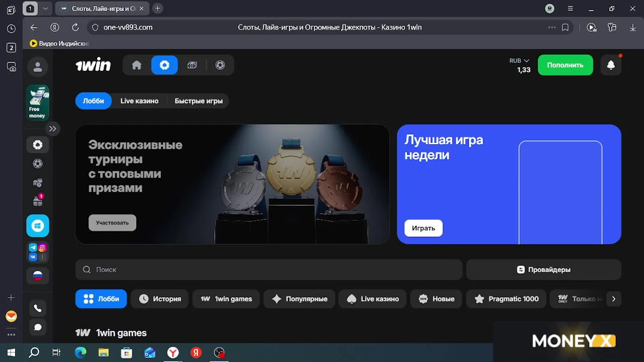Bookmark this page with bookmark icon
This screenshot has width=644, height=362.
click(x=566, y=27)
